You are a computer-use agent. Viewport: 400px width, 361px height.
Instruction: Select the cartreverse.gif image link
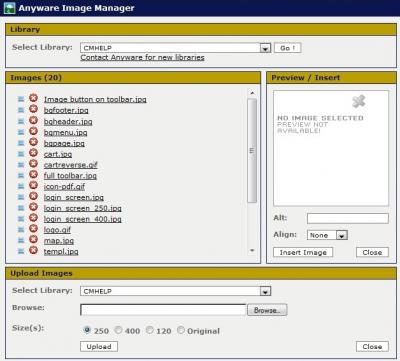(x=71, y=165)
